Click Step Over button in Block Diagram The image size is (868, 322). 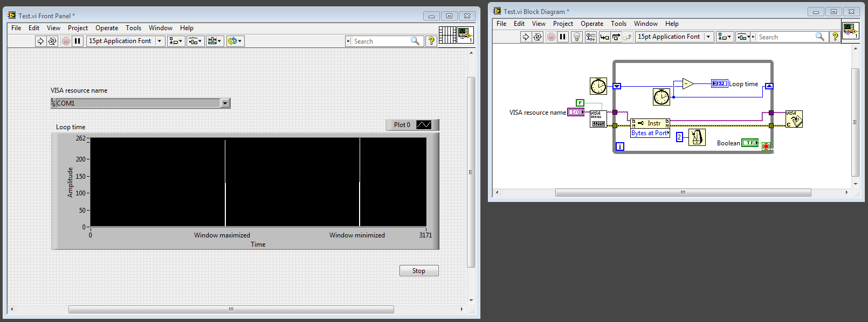click(616, 37)
